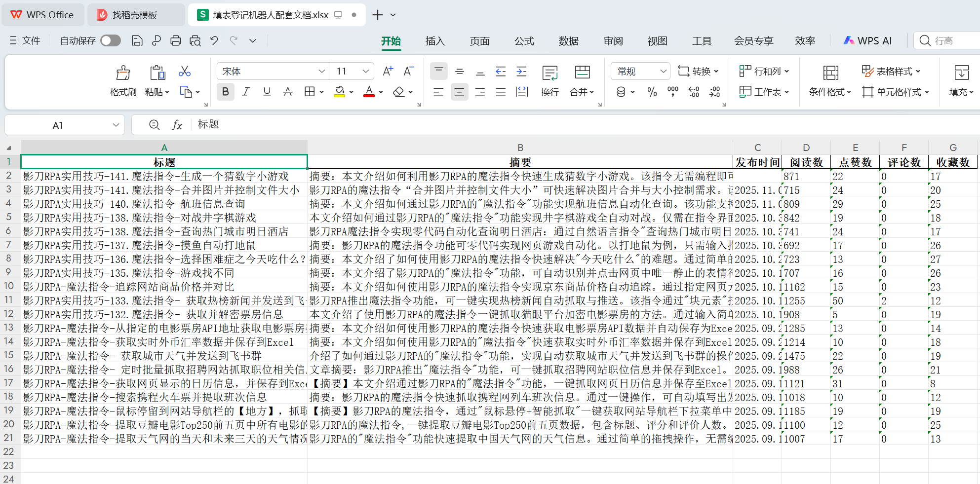The image size is (980, 484).
Task: Click the insert function fx icon
Action: (177, 125)
